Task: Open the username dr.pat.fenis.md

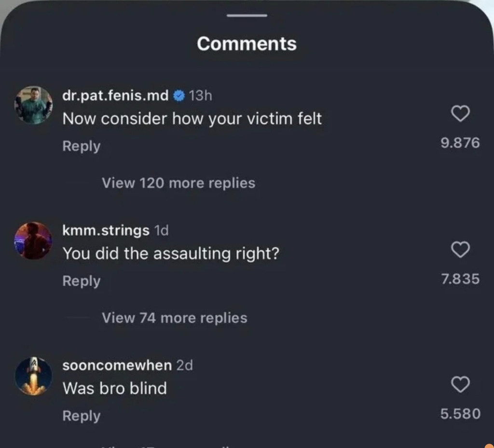Action: 114,95
